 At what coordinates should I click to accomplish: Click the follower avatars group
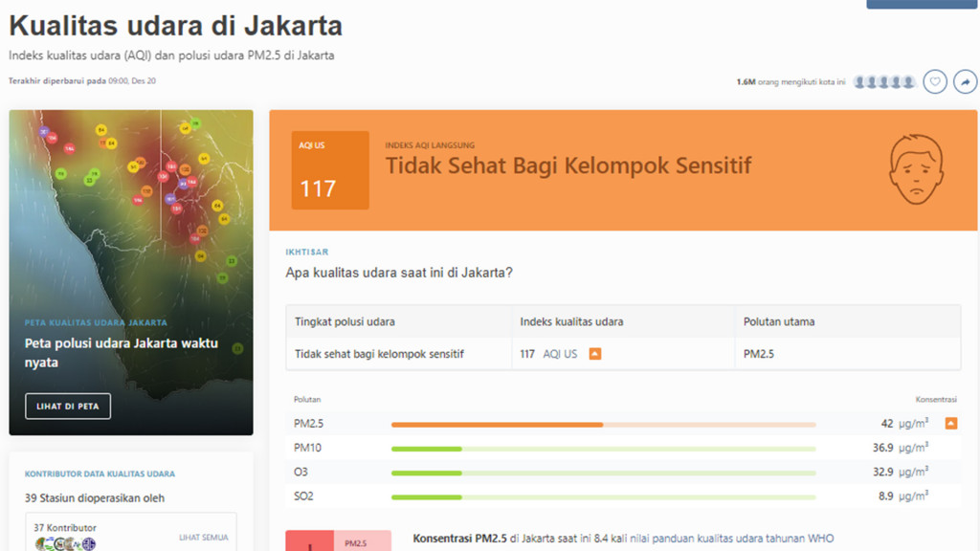coord(884,82)
